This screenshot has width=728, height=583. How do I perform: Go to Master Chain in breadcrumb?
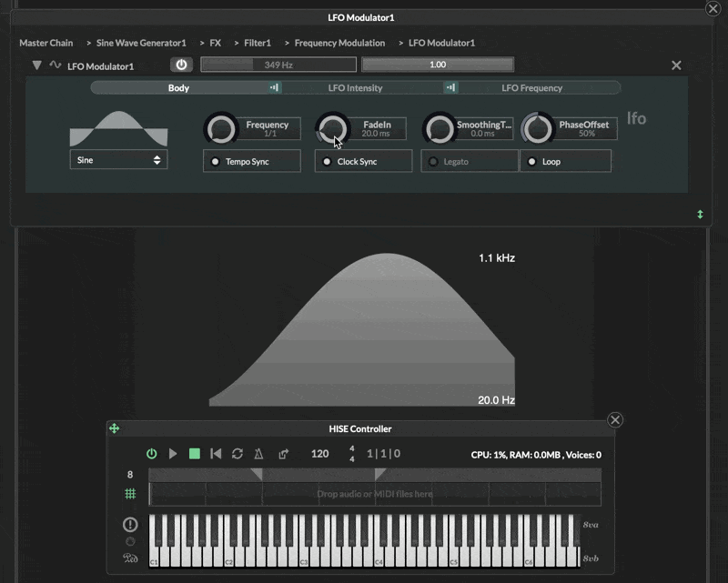[x=46, y=43]
